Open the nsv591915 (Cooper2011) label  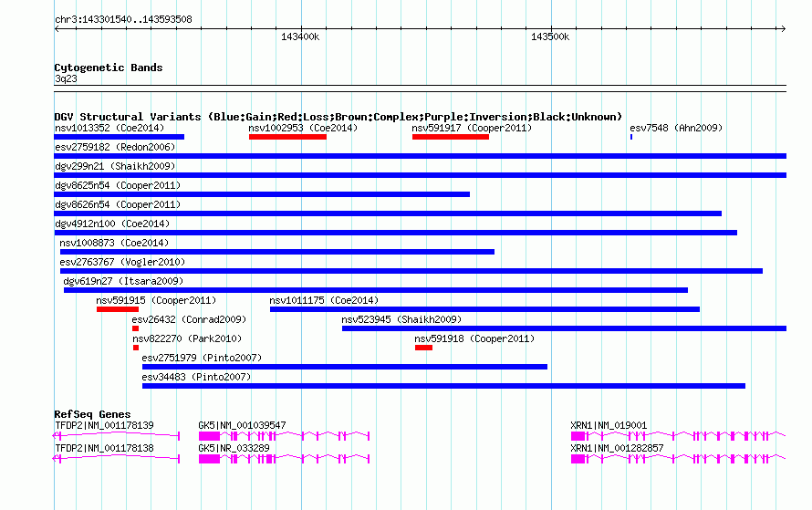[x=156, y=300]
